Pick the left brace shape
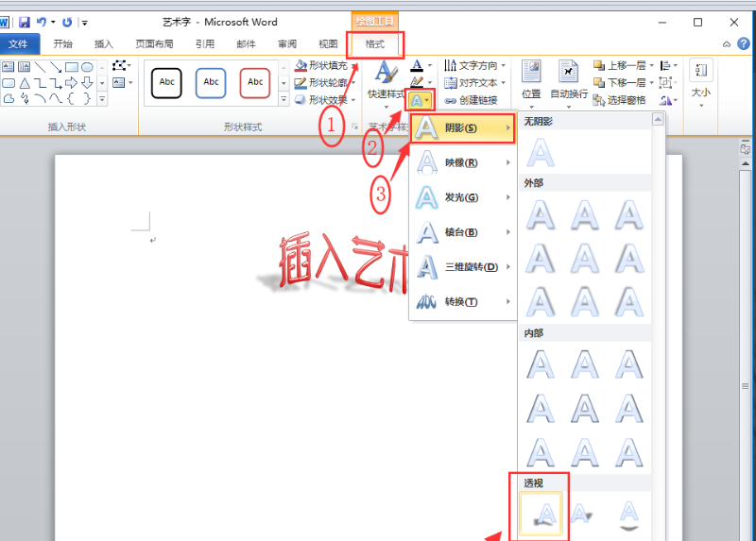Image resolution: width=756 pixels, height=541 pixels. (72, 99)
